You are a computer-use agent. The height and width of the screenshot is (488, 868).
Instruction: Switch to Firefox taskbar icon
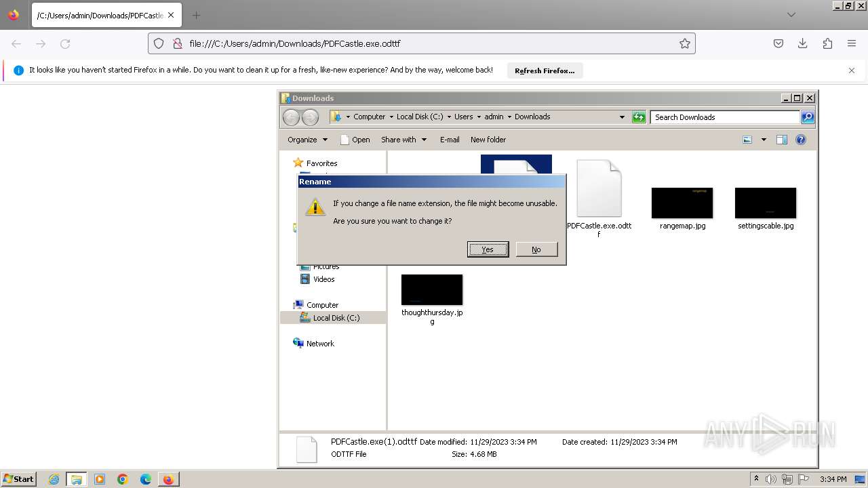click(x=168, y=479)
